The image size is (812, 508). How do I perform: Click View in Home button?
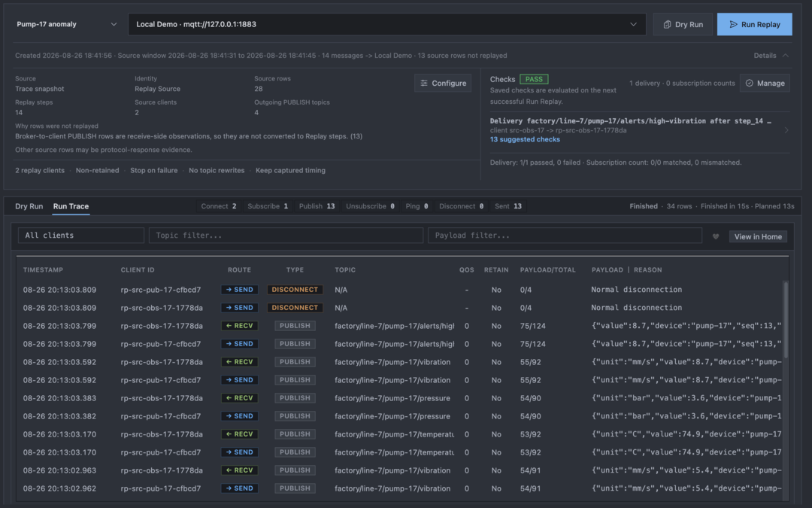[758, 236]
